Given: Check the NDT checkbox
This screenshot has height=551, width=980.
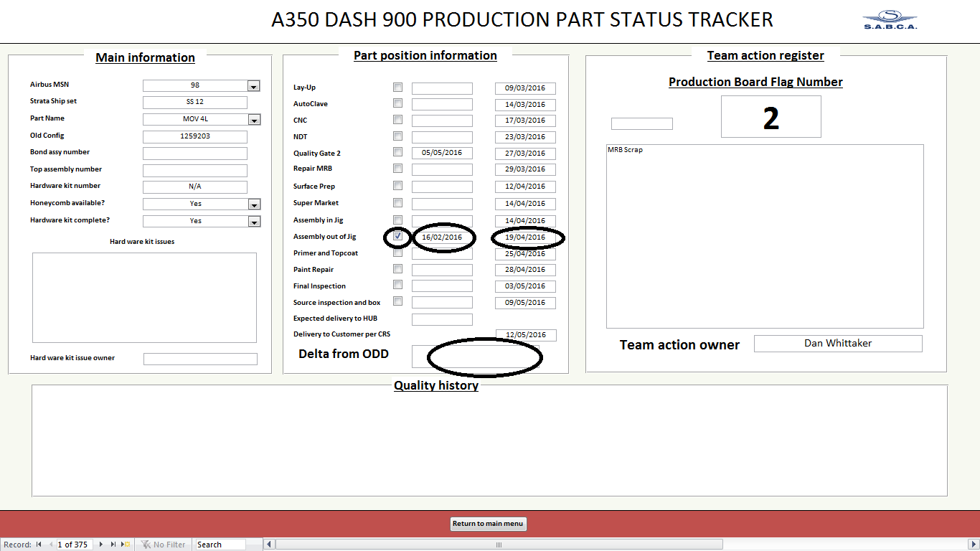Looking at the screenshot, I should (397, 136).
